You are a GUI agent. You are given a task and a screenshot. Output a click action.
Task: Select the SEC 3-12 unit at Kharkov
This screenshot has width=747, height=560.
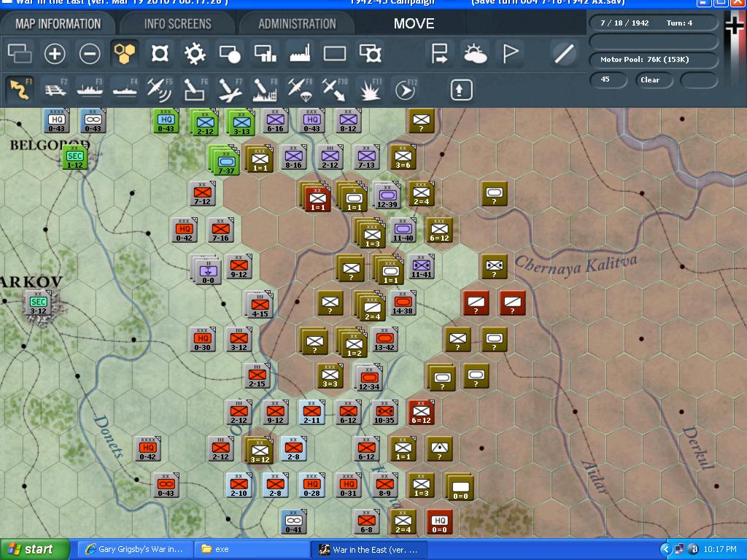pos(38,303)
